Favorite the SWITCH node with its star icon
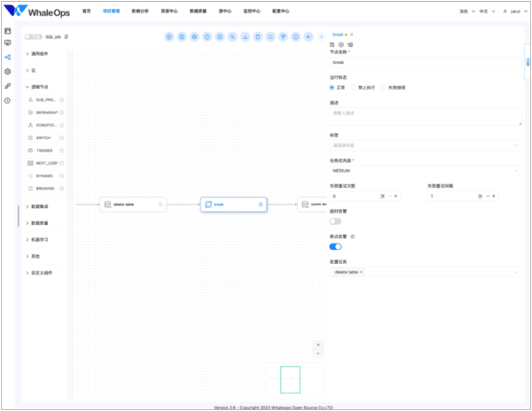This screenshot has height=411, width=532. point(61,138)
